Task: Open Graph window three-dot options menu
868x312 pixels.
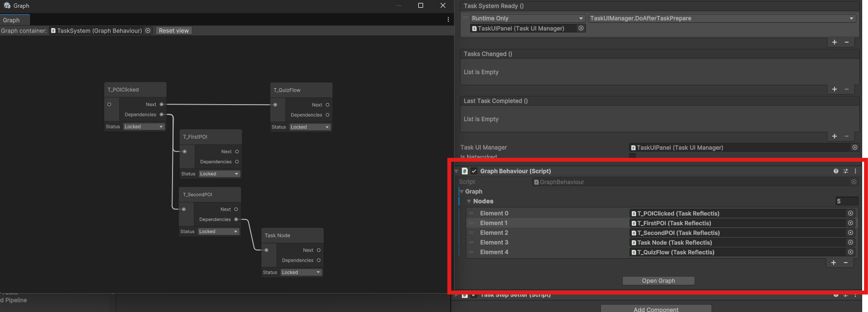Action: [x=448, y=20]
